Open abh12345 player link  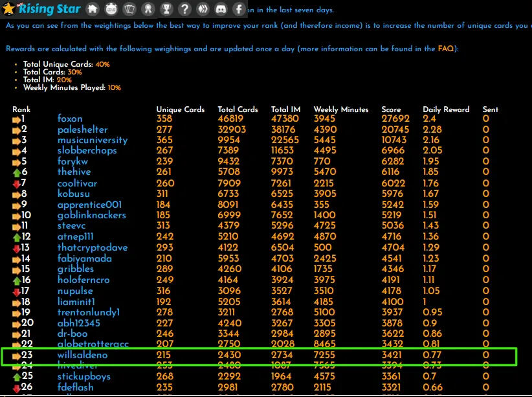79,323
